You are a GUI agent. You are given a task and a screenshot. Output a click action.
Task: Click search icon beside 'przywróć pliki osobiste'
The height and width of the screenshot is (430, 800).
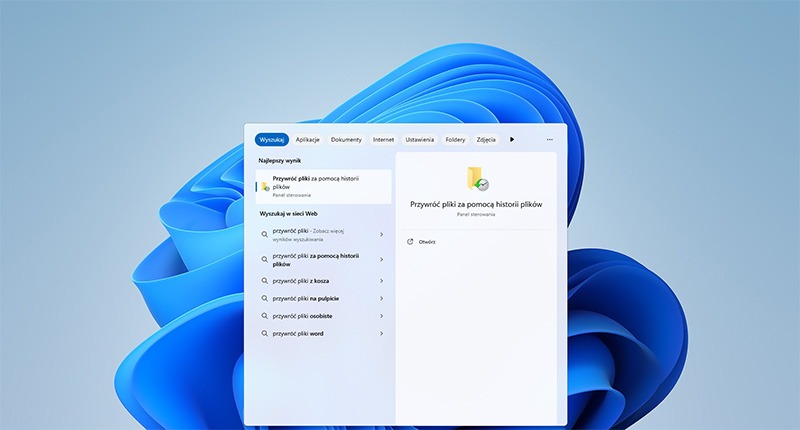tap(265, 316)
